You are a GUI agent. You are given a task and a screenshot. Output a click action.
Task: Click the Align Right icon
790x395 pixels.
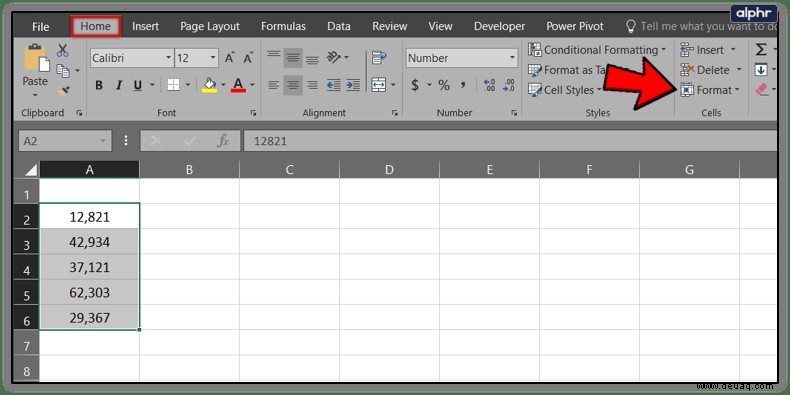312,85
